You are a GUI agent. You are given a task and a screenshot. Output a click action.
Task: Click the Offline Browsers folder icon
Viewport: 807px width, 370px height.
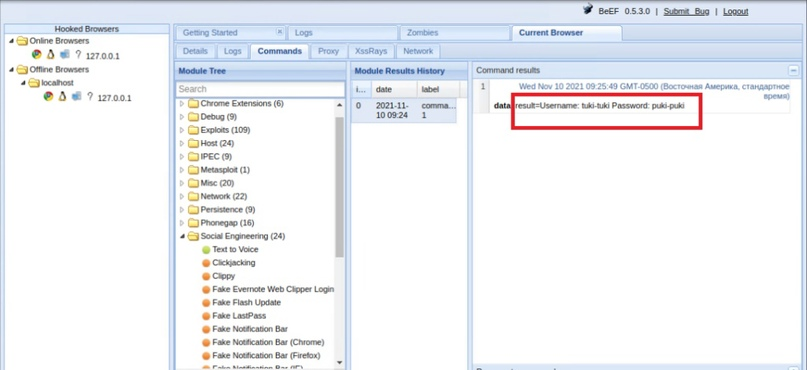[x=22, y=69]
